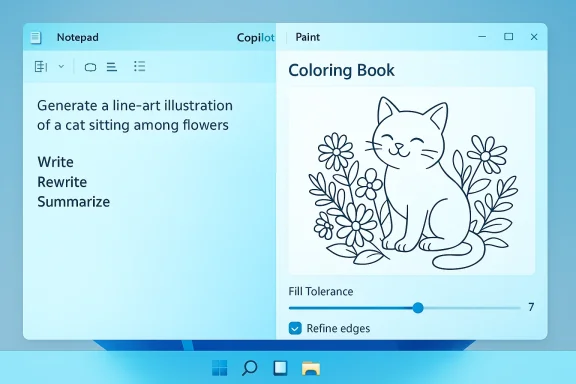Click the prompt text about cat illustration
576x384 pixels.
click(135, 115)
